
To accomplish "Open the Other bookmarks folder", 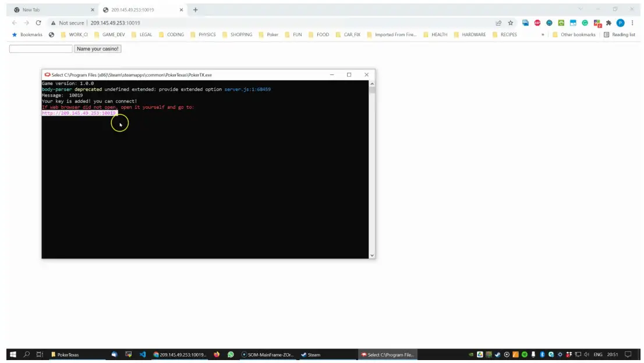I will (574, 34).
